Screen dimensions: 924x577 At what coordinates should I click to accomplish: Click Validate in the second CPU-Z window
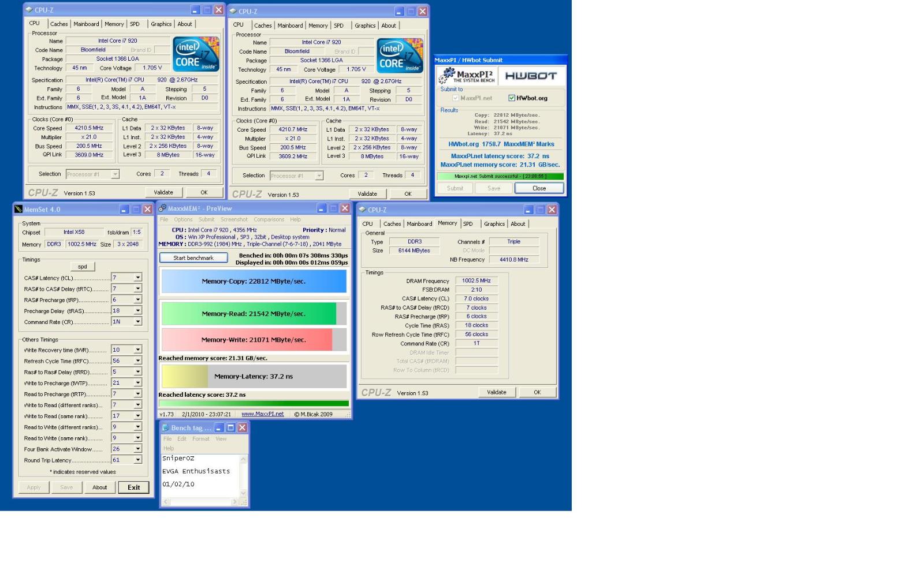pyautogui.click(x=367, y=194)
